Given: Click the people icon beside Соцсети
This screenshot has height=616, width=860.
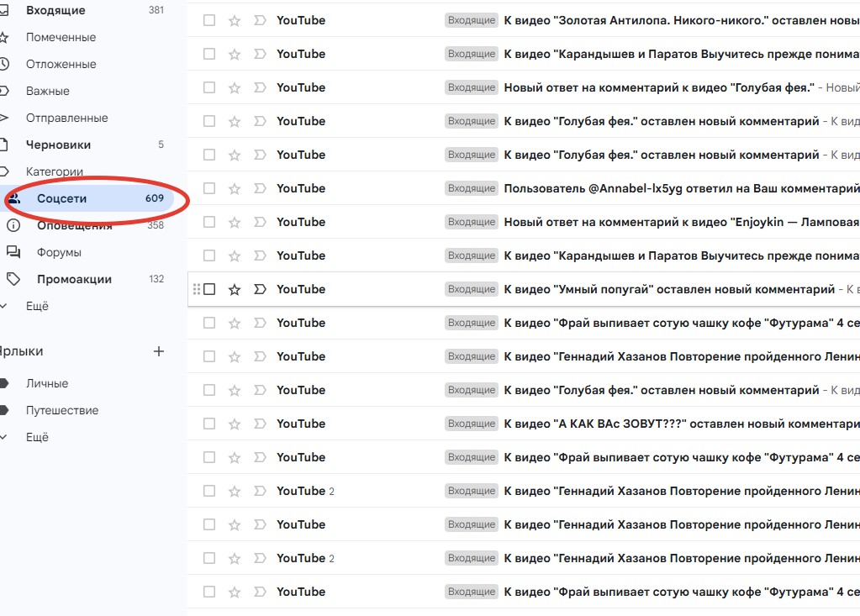Looking at the screenshot, I should (x=14, y=198).
